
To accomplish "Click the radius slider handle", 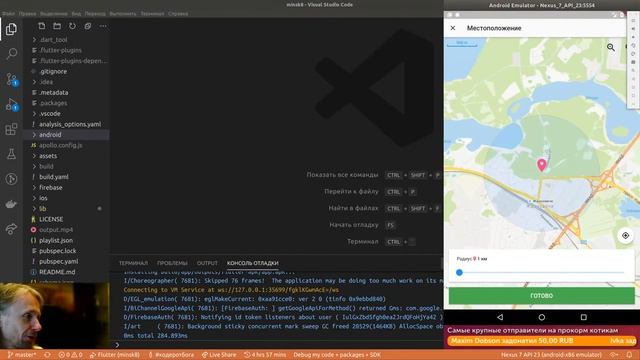I will pos(459,272).
